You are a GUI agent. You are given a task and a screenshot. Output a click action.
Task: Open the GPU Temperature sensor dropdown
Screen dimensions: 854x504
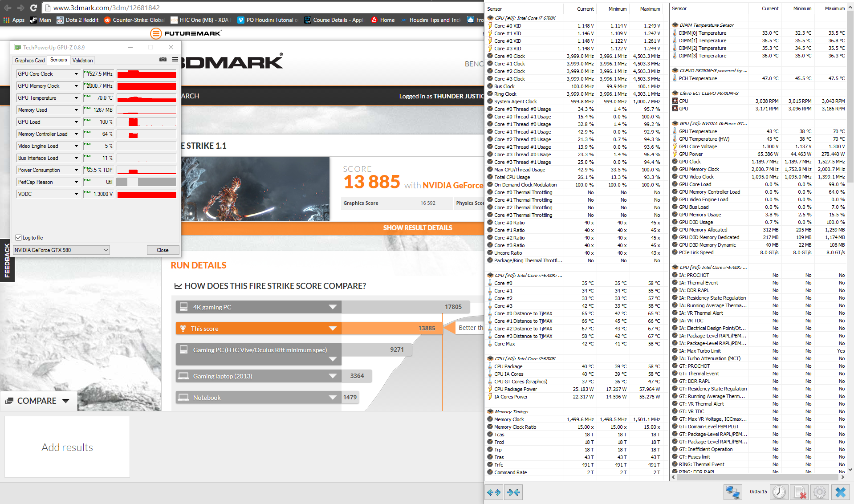[76, 98]
